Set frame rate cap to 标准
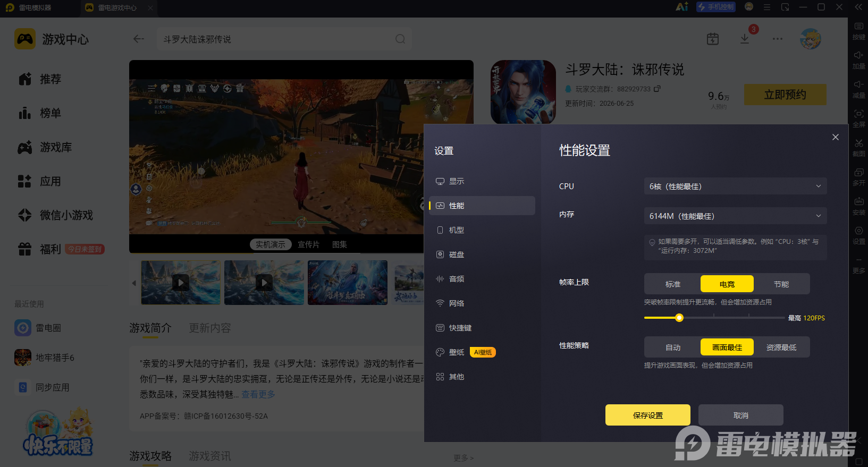The width and height of the screenshot is (868, 467). 673,284
